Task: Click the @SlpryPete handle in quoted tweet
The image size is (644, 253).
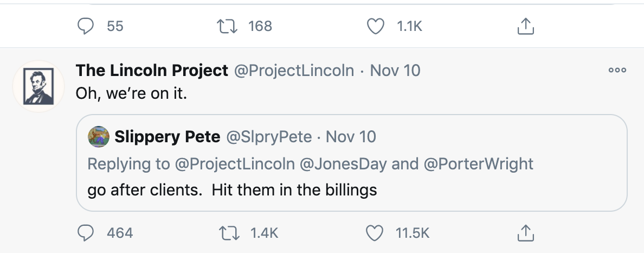Action: (269, 137)
